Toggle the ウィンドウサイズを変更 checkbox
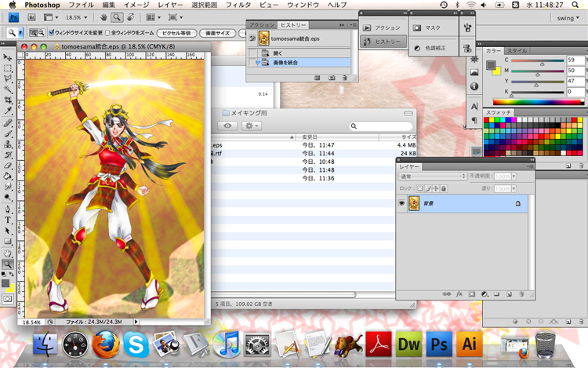This screenshot has height=368, width=588. point(52,33)
